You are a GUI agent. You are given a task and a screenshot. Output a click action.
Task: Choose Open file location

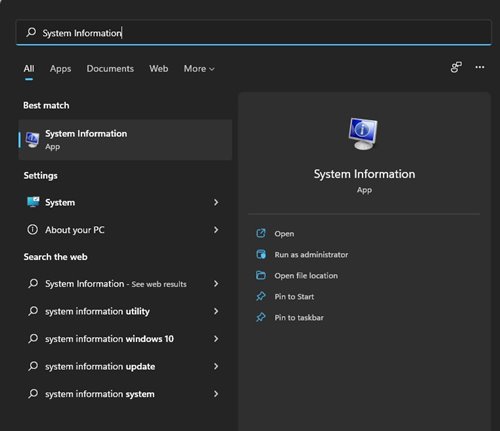306,276
